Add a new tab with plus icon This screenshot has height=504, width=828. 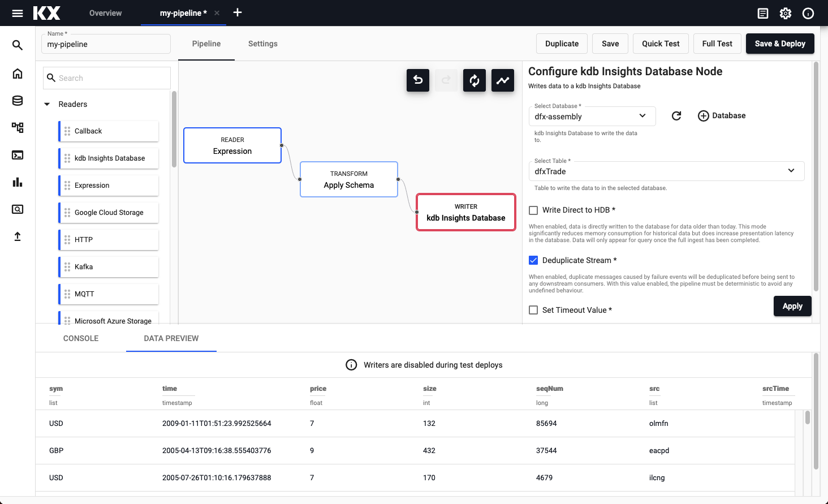(x=238, y=12)
